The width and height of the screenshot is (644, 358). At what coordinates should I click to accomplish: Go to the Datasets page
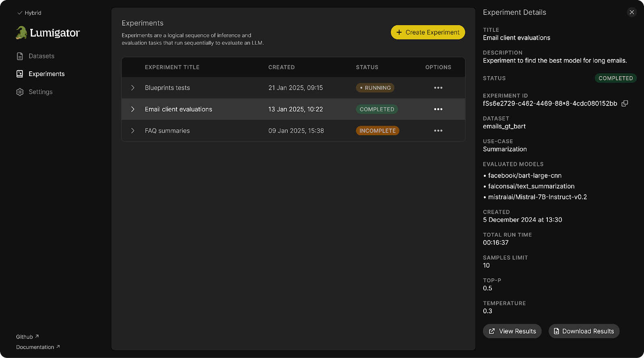(41, 56)
